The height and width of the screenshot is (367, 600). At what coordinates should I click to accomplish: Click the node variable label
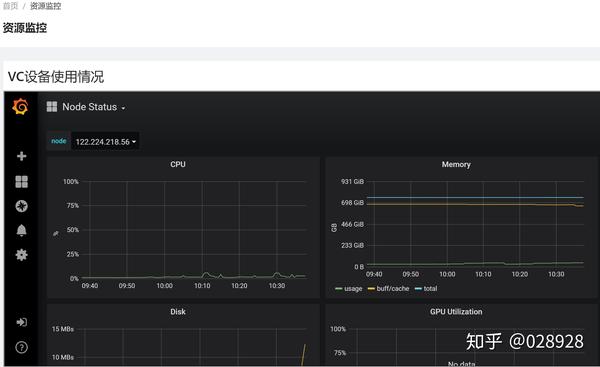click(59, 141)
